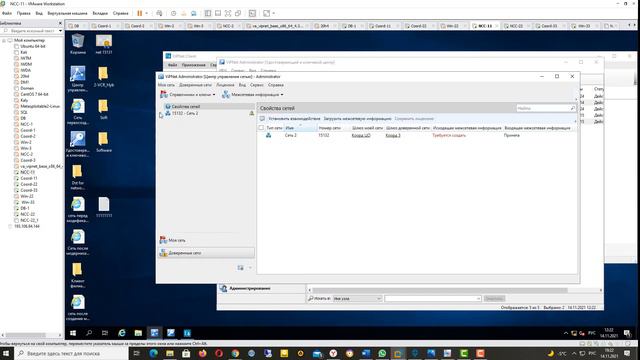Click the manage snapshots icon in VMware toolbar
This screenshot has width=640, height=360.
coord(193,13)
